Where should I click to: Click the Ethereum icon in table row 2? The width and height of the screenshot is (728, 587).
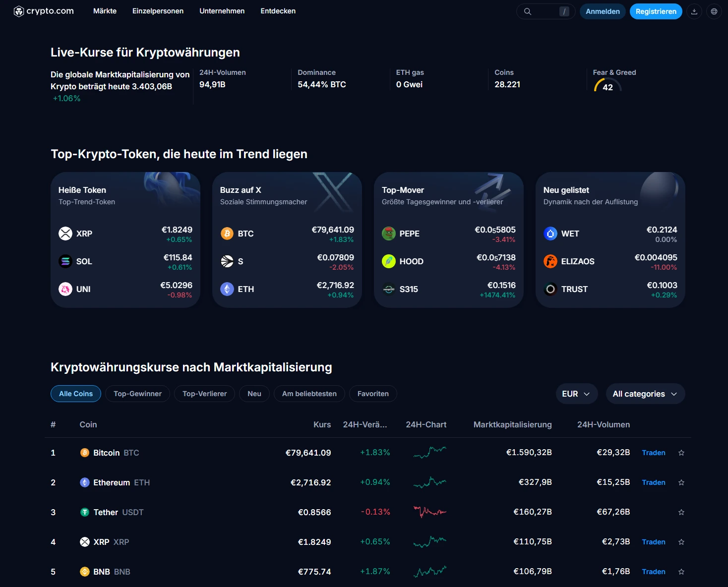click(x=85, y=482)
